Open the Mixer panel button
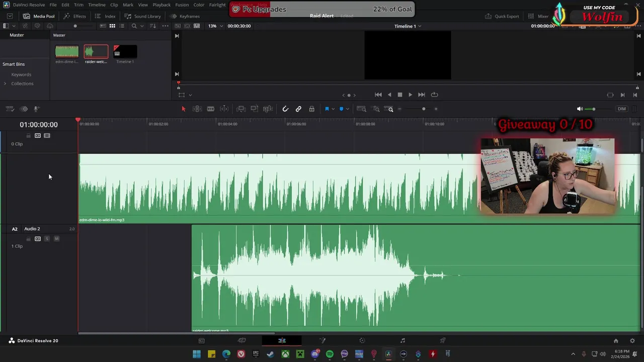The width and height of the screenshot is (644, 362). pos(538,16)
